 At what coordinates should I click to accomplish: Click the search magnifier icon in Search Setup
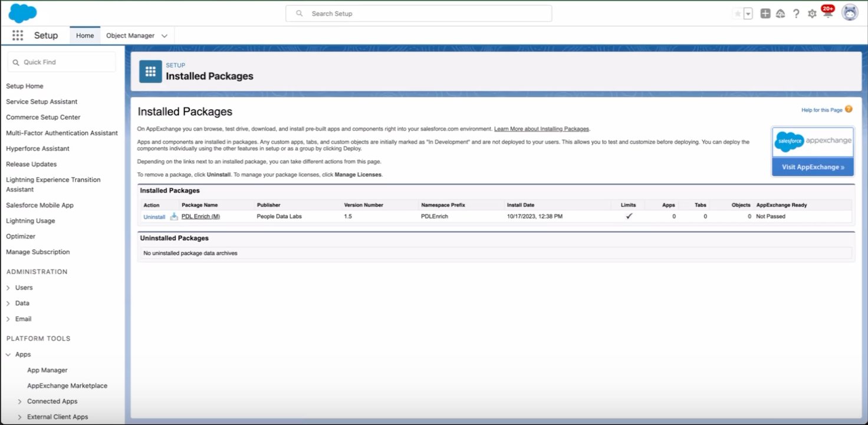(300, 14)
